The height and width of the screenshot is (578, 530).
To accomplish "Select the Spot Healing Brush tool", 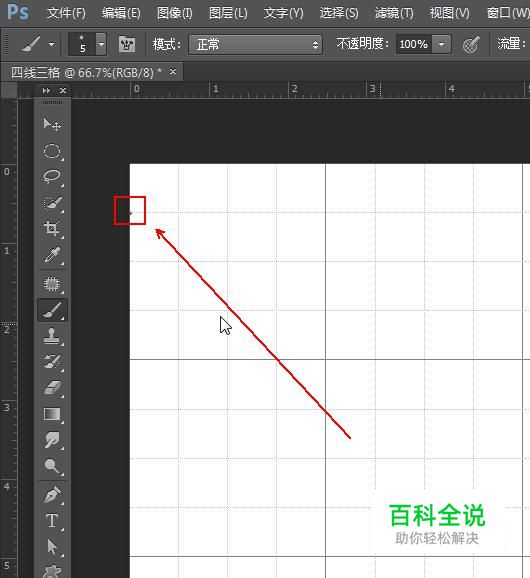I will coord(52,284).
